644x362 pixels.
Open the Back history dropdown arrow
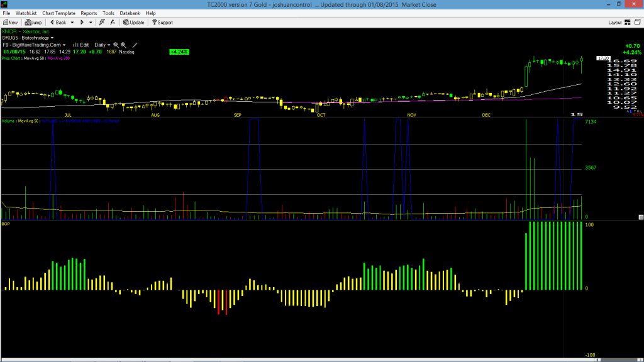click(72, 23)
